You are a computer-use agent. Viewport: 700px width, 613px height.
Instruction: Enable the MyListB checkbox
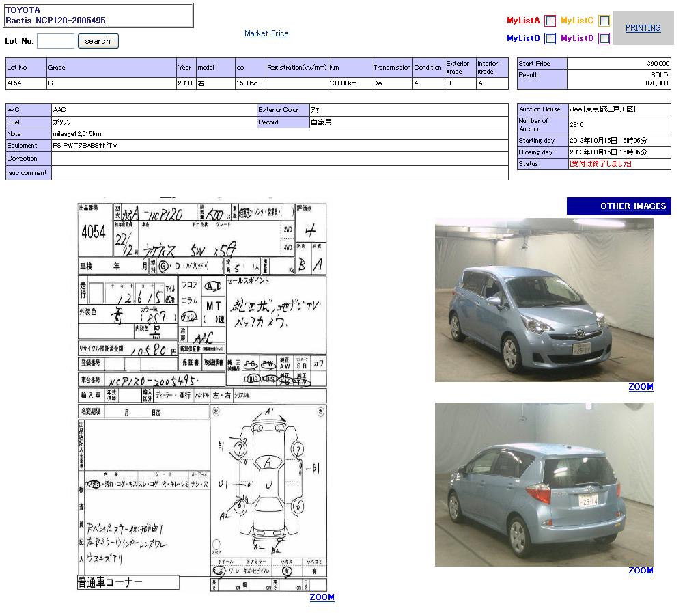pyautogui.click(x=550, y=39)
